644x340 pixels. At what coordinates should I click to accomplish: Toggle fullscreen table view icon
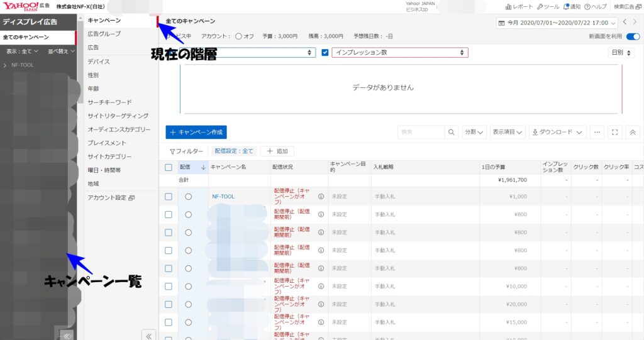click(x=615, y=132)
